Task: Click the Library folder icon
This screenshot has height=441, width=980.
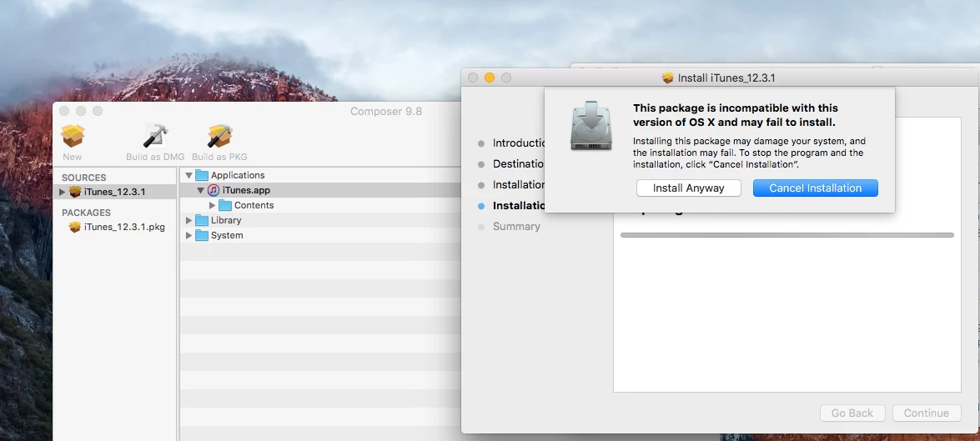Action: click(201, 220)
